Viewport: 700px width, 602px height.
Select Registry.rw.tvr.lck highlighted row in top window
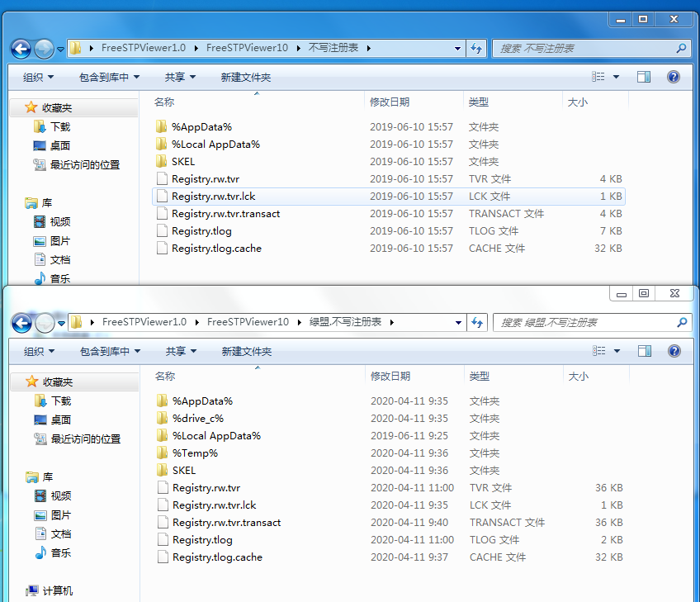[x=389, y=197]
